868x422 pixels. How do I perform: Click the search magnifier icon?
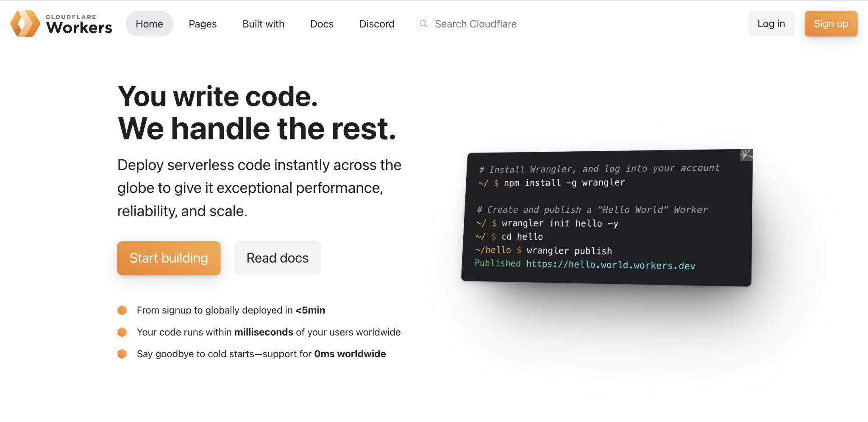pyautogui.click(x=423, y=24)
